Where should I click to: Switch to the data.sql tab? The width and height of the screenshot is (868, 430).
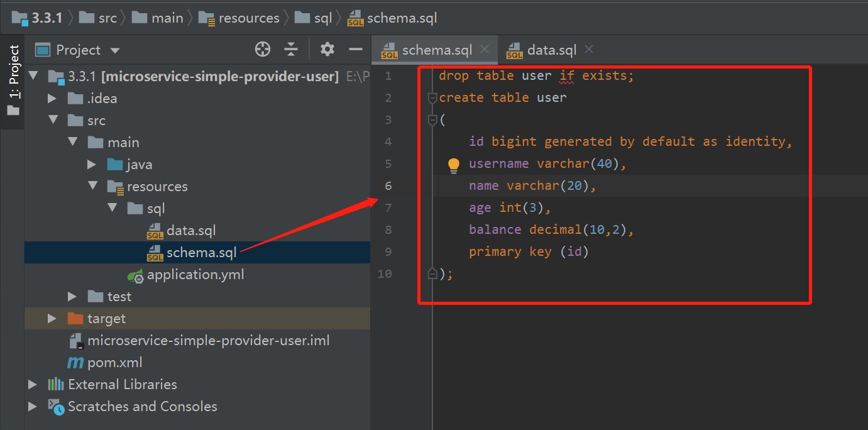[x=551, y=50]
